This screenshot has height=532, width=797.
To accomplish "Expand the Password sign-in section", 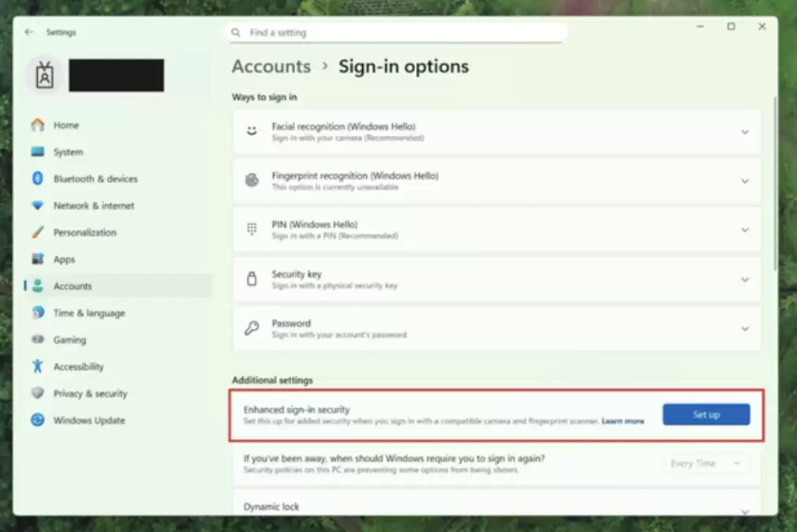I will 745,328.
